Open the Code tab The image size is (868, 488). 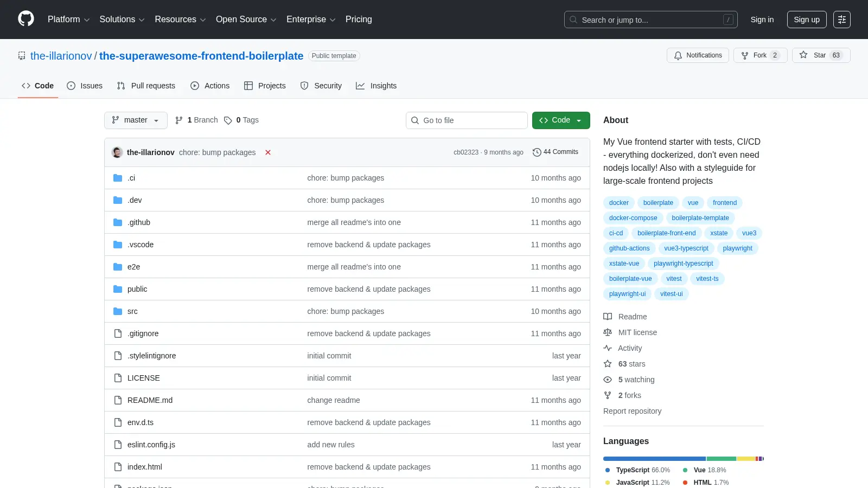[38, 86]
